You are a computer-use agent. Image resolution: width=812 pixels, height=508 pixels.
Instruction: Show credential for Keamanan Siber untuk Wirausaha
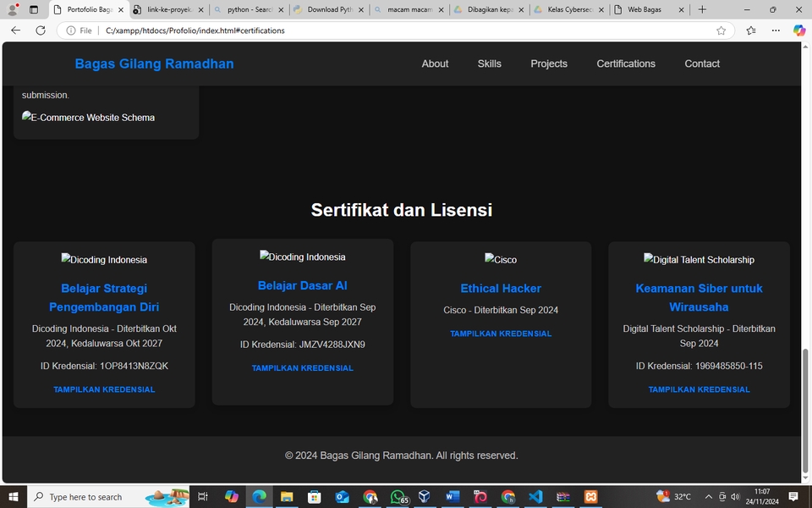click(700, 389)
